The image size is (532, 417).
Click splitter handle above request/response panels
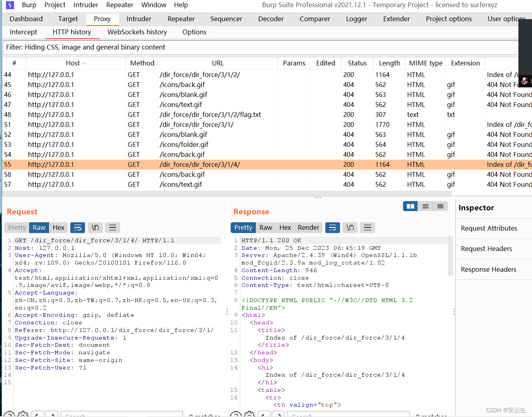[318, 198]
